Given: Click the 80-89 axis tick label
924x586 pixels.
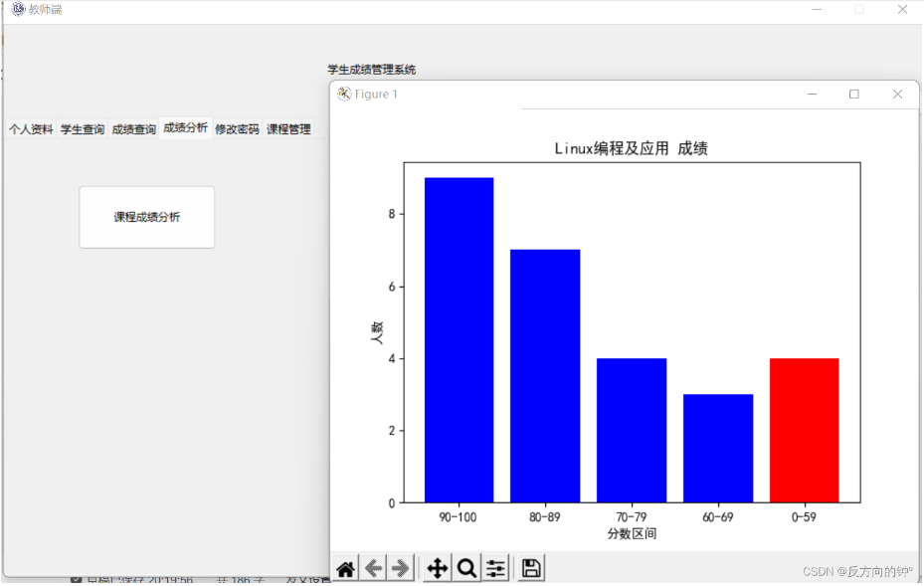Looking at the screenshot, I should click(x=544, y=517).
